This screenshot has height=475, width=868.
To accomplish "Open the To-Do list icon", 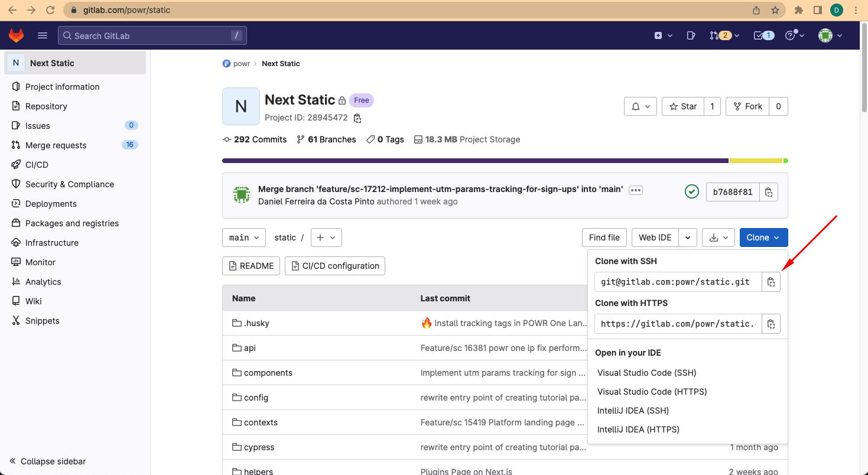I will (x=763, y=35).
